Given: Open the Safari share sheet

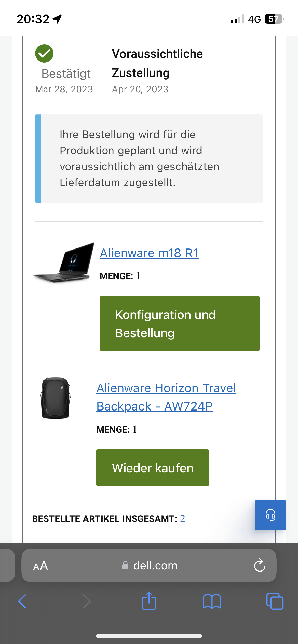Looking at the screenshot, I should point(149,601).
